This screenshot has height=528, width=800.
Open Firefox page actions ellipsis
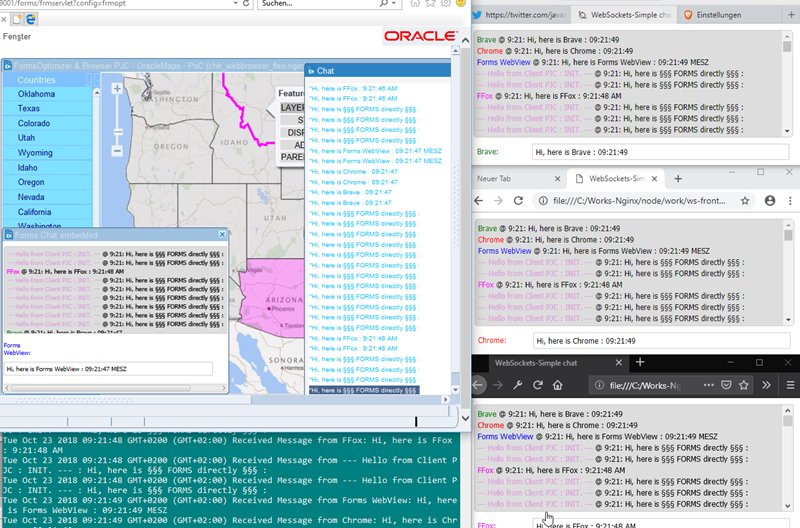[x=709, y=385]
